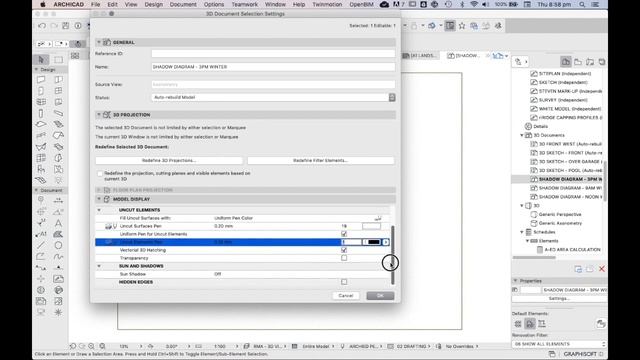
Task: Select the Column tool
Action: [41, 113]
